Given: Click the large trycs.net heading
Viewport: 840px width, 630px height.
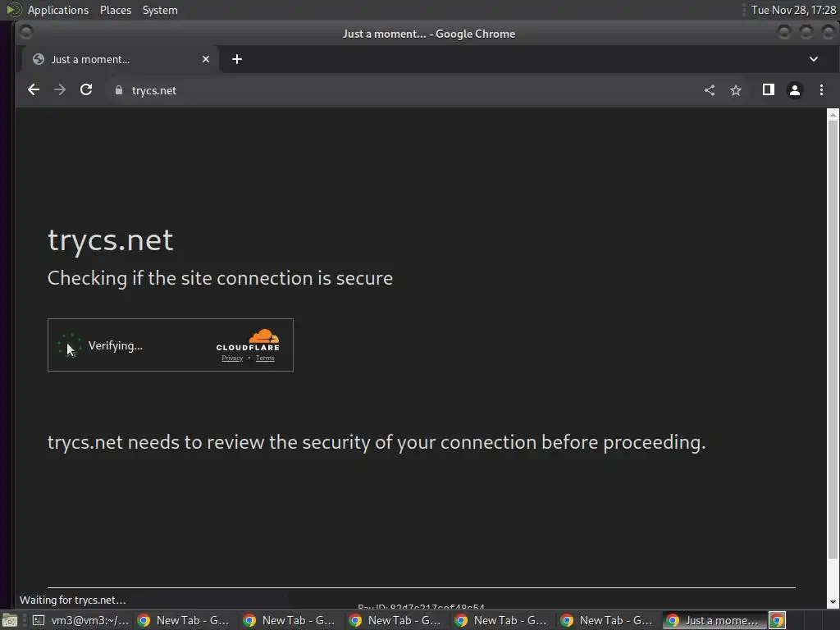Looking at the screenshot, I should pos(111,240).
